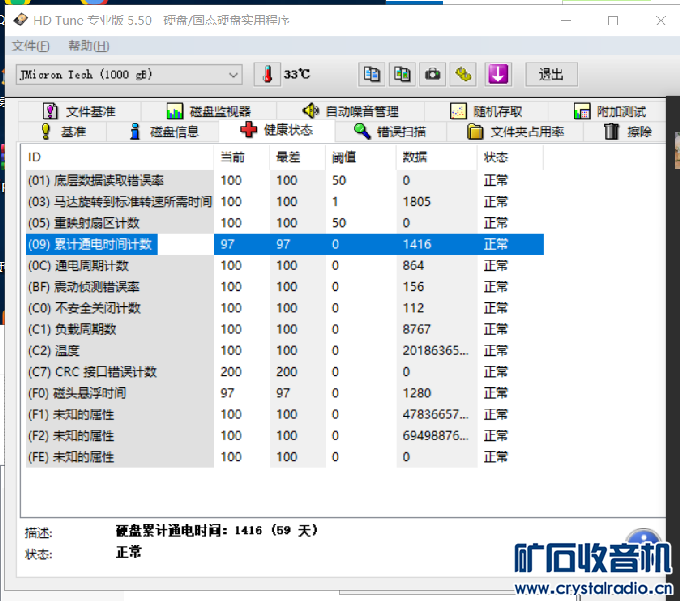Open the options tools icon
This screenshot has height=601, width=680.
pyautogui.click(x=463, y=75)
